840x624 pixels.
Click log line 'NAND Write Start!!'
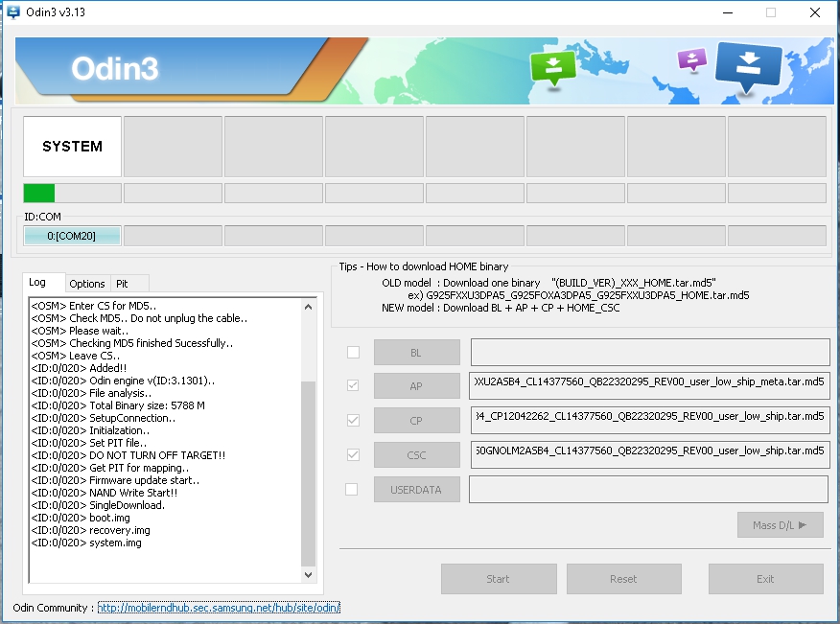pos(104,493)
